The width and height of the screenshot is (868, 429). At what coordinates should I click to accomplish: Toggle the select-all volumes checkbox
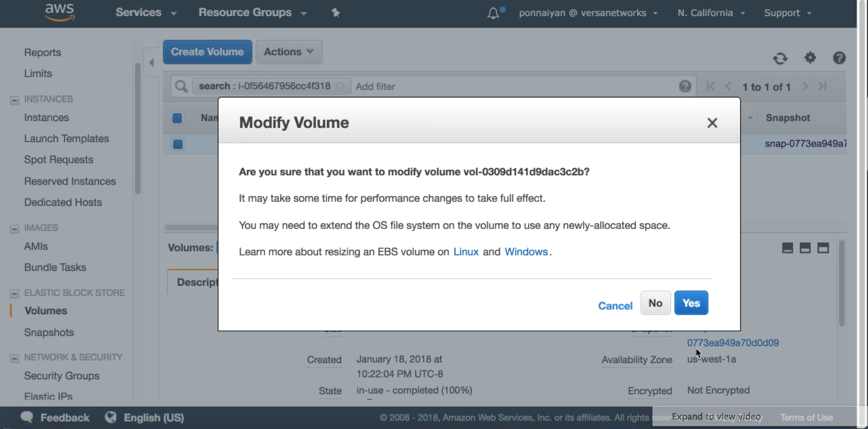point(177,118)
